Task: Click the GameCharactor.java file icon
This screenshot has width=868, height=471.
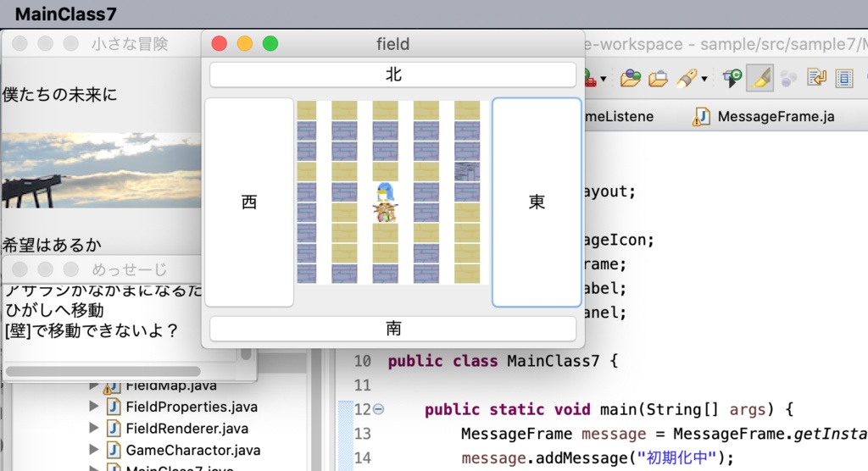Action: [114, 450]
